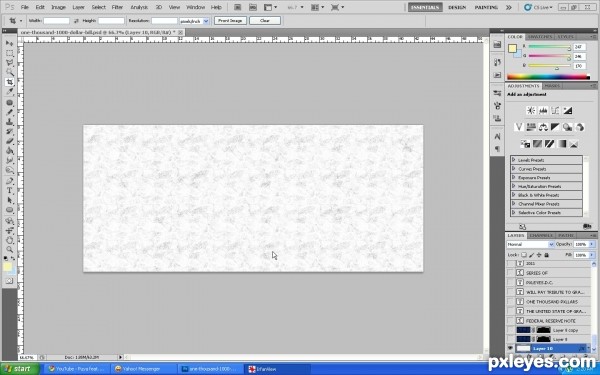Switch to the Design workspace
Image resolution: width=600 pixels, height=375 pixels.
(x=457, y=7)
